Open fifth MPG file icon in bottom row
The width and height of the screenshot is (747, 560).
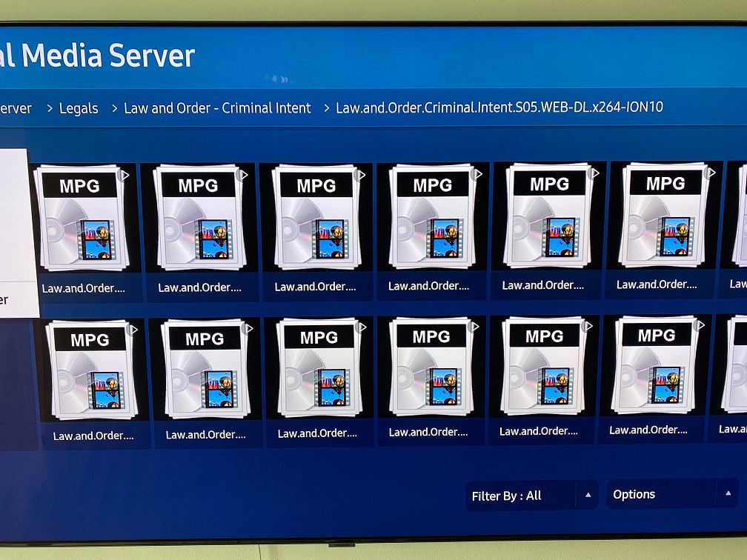(545, 366)
